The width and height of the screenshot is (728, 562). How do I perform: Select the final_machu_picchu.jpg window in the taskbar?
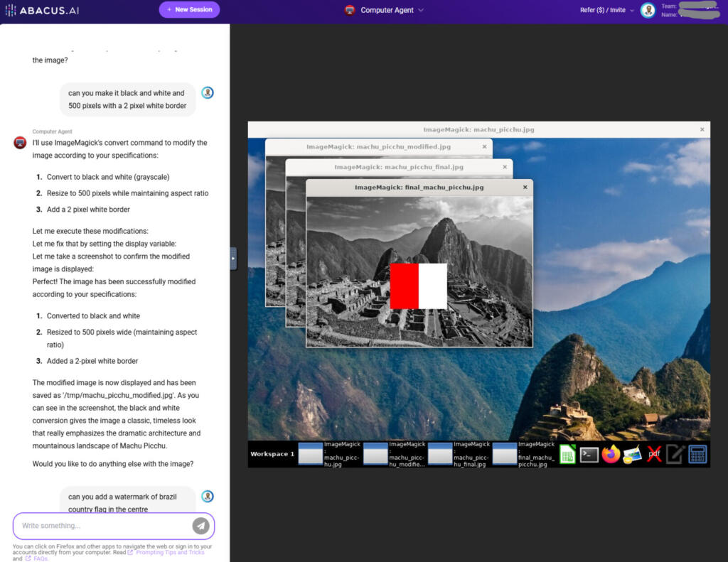(x=526, y=453)
